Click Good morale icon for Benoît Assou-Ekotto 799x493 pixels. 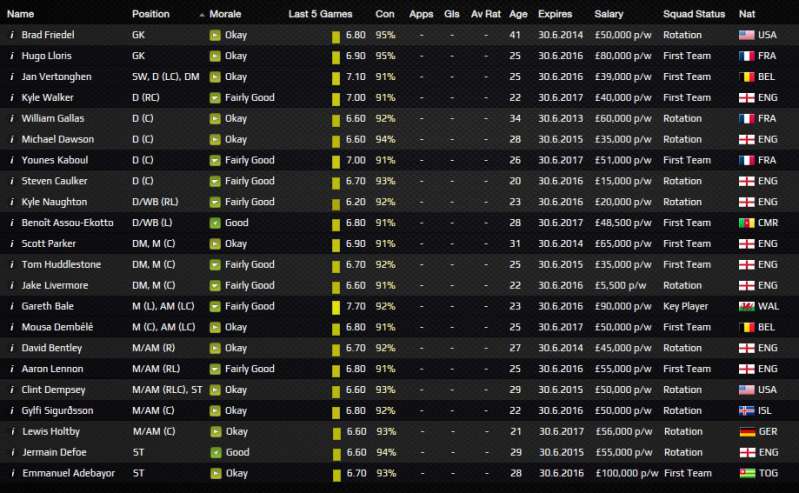coord(215,223)
